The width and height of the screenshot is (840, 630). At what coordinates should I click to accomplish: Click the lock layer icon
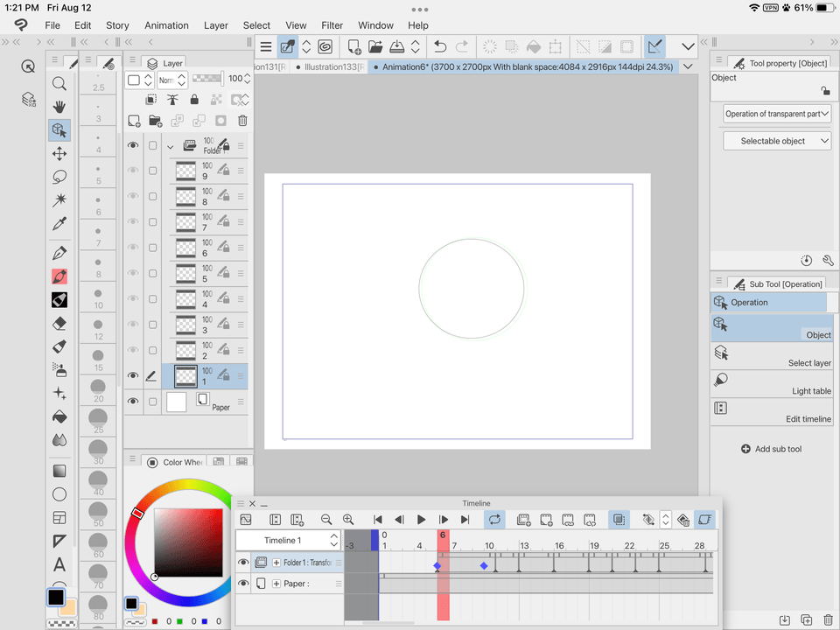tap(194, 99)
